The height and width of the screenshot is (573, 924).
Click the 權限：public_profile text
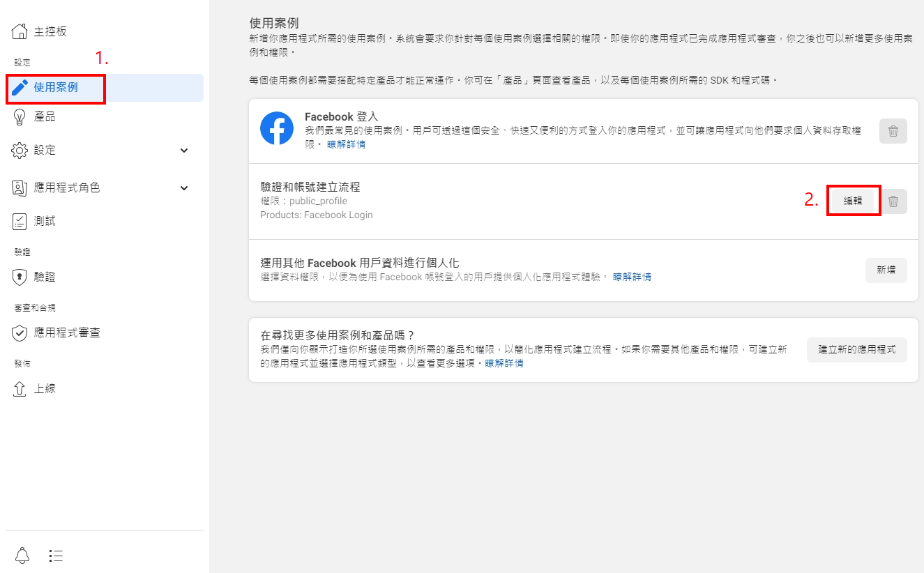coord(303,201)
